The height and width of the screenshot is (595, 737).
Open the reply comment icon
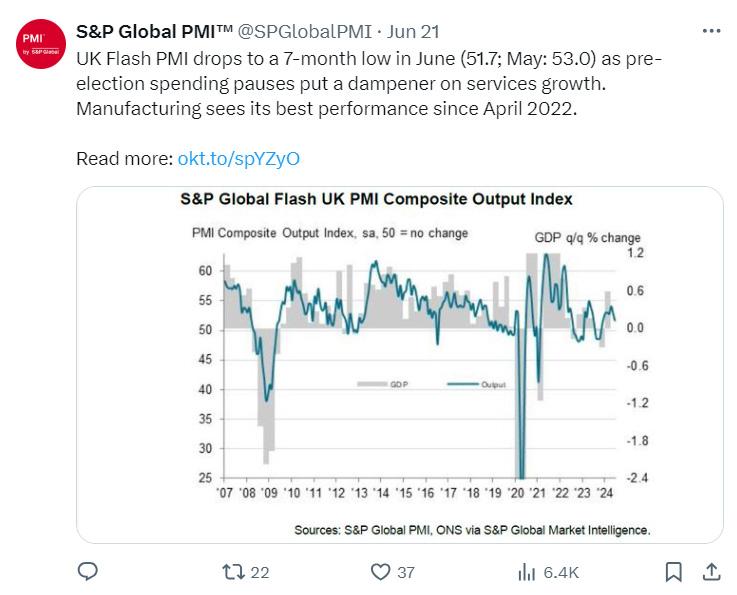click(87, 572)
